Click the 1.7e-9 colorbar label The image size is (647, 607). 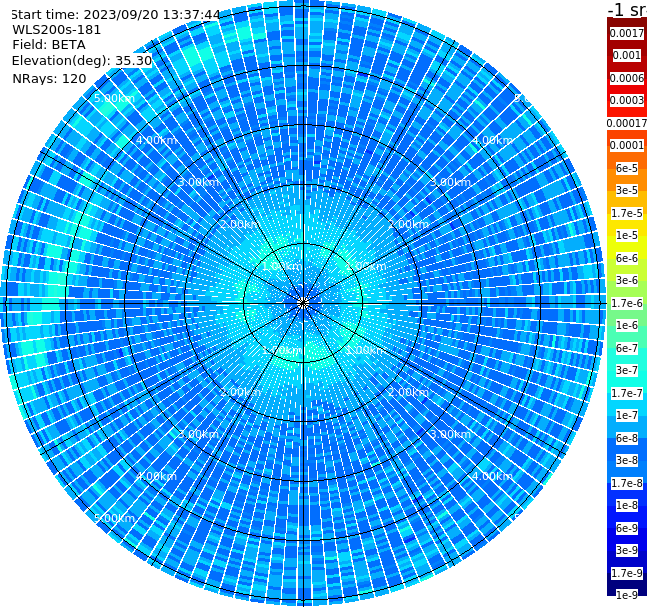(x=627, y=573)
